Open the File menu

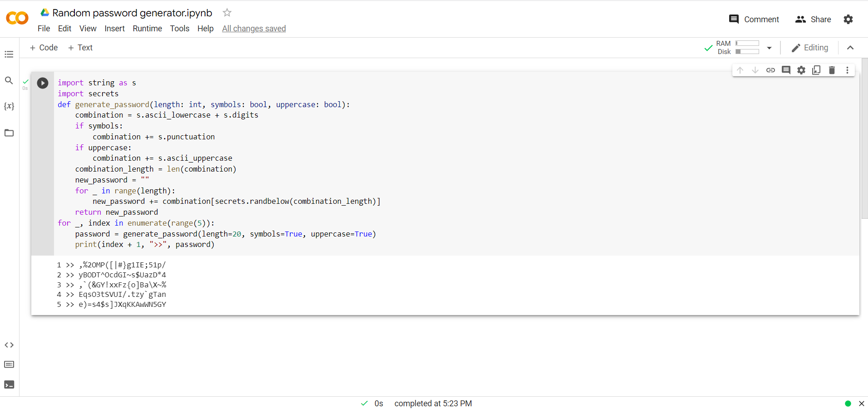pyautogui.click(x=44, y=29)
